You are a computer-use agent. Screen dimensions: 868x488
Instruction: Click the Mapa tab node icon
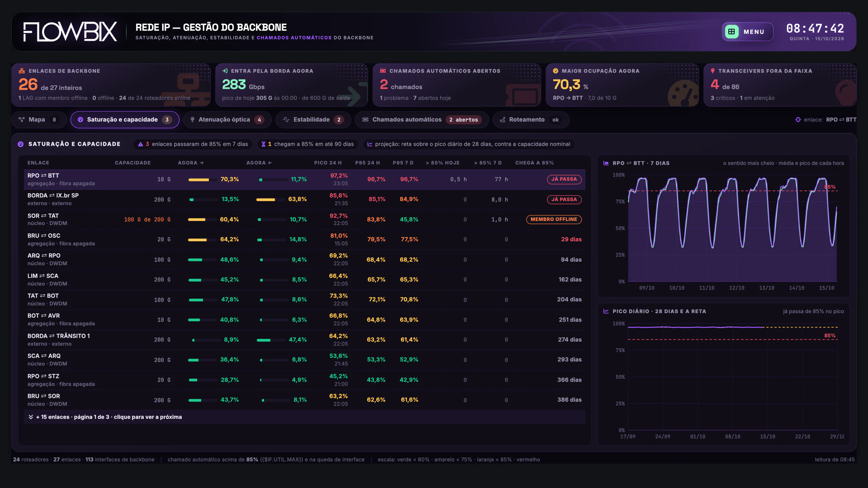click(x=22, y=120)
